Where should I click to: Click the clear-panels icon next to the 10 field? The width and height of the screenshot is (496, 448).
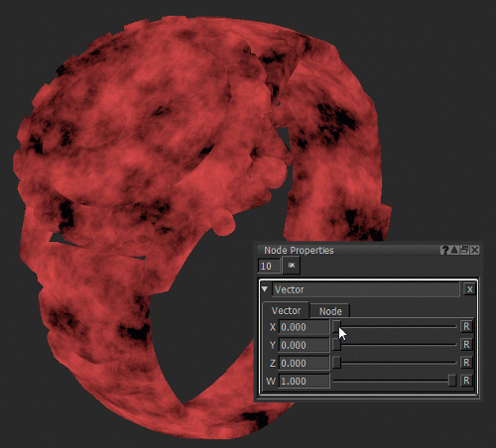[x=292, y=266]
